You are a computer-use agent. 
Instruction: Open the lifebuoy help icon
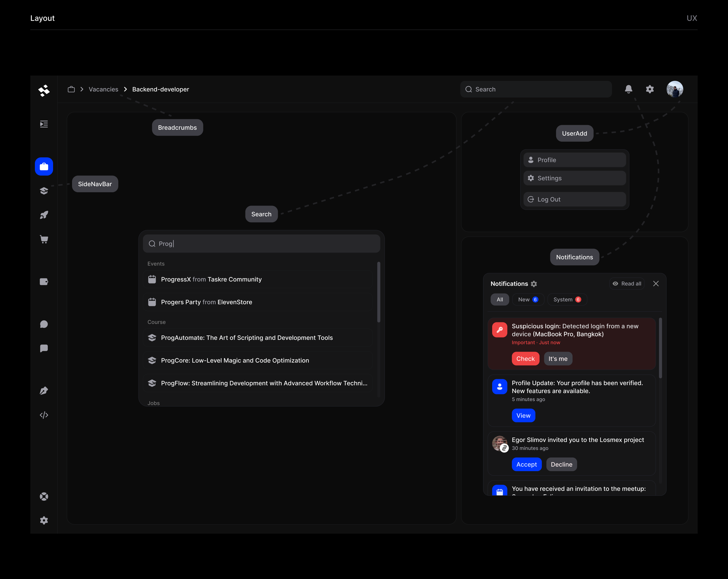(x=44, y=496)
